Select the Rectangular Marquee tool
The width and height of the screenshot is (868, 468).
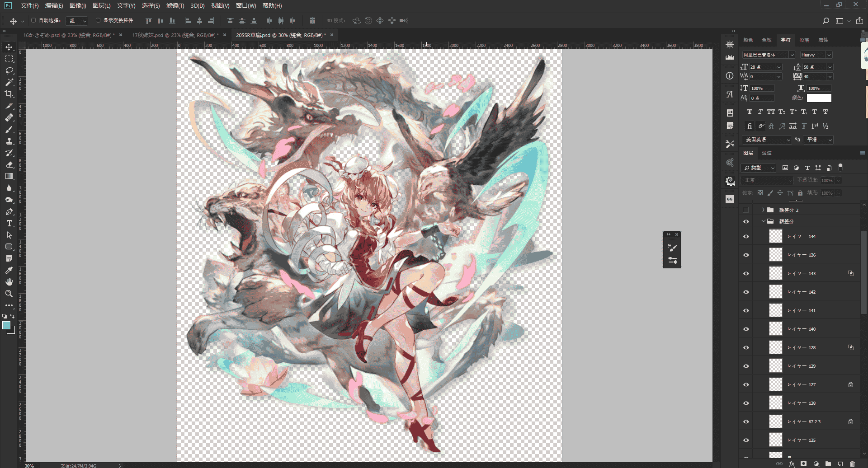tap(9, 59)
